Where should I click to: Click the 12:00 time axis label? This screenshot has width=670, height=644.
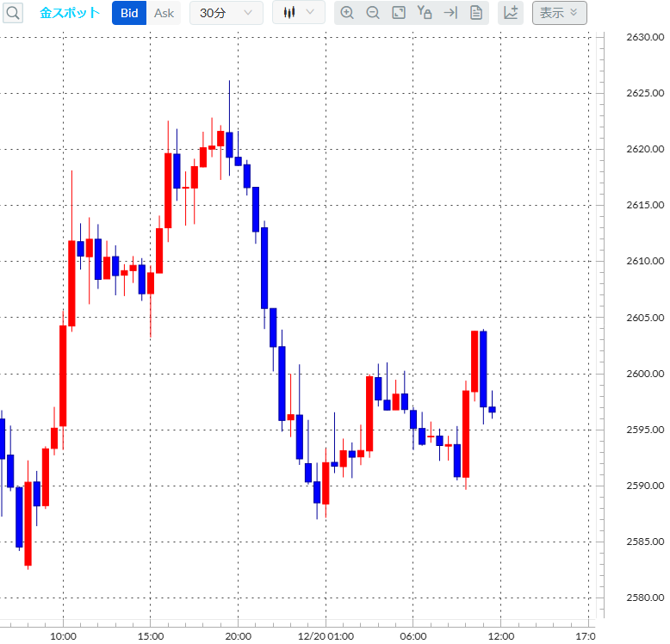pos(501,636)
